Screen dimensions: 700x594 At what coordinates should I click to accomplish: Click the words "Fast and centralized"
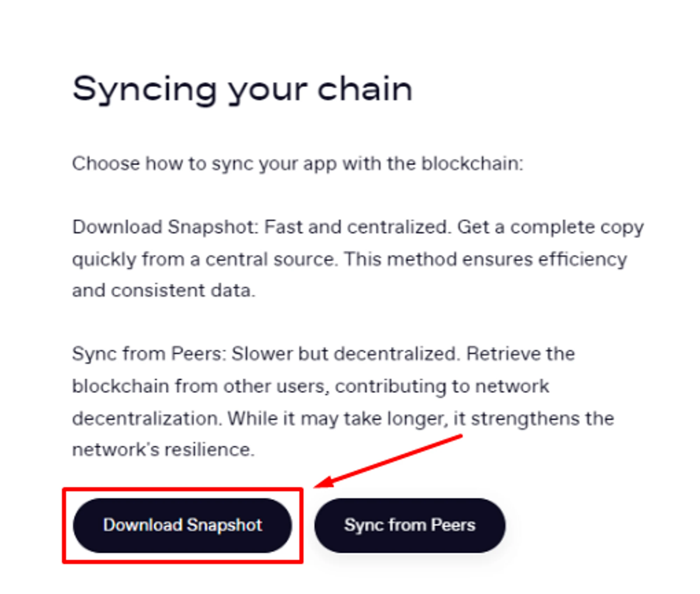(356, 227)
